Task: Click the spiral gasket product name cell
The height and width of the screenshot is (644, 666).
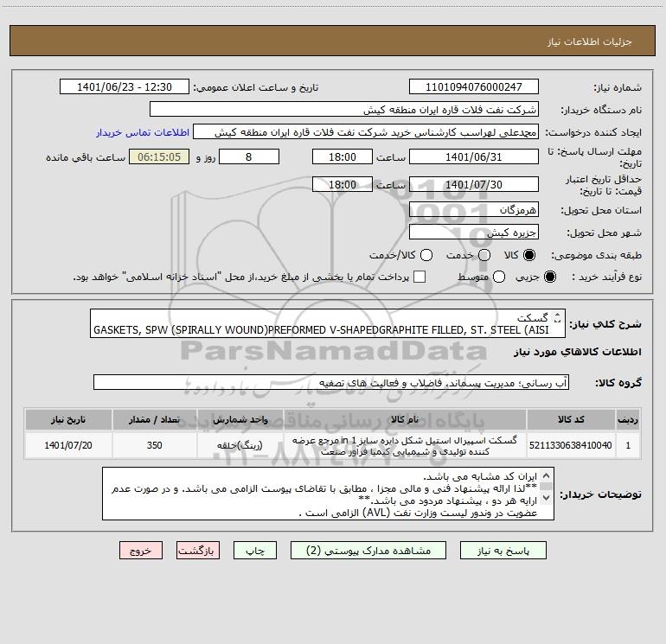Action: click(405, 445)
